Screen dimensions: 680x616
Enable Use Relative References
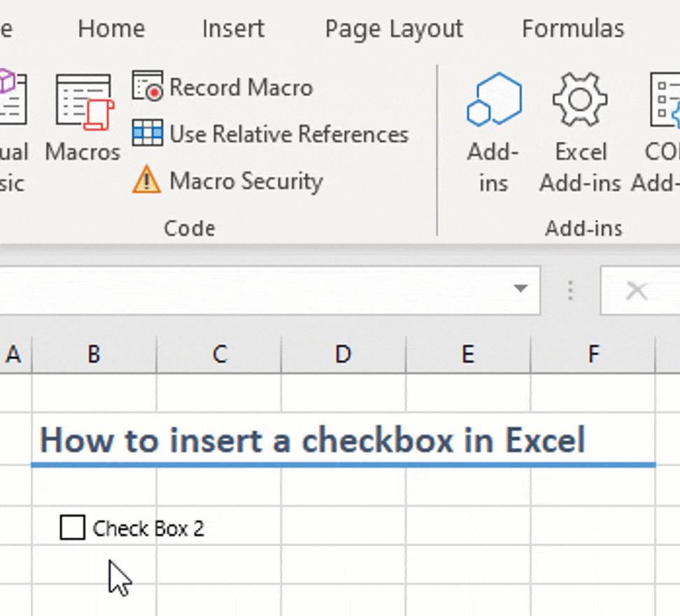pyautogui.click(x=148, y=134)
